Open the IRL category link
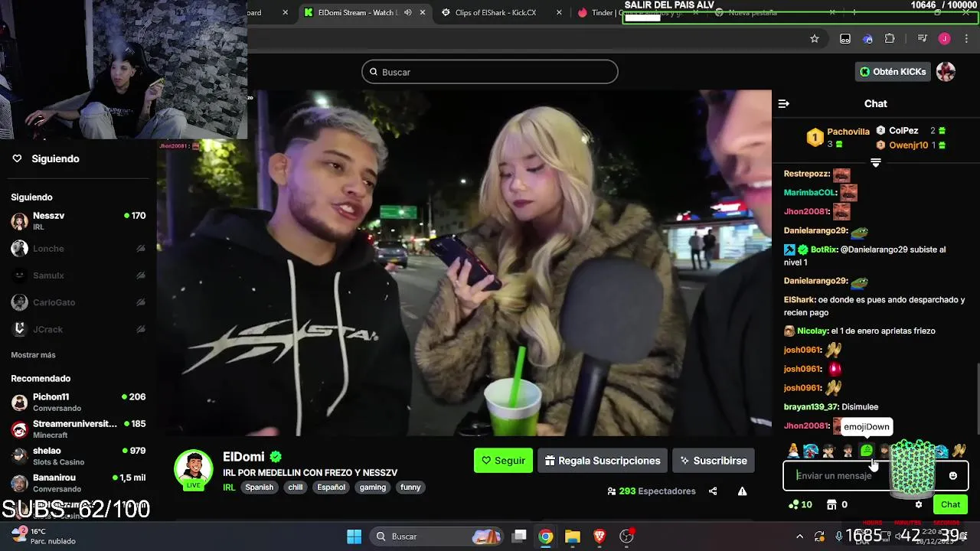Image resolution: width=980 pixels, height=551 pixels. 229,487
